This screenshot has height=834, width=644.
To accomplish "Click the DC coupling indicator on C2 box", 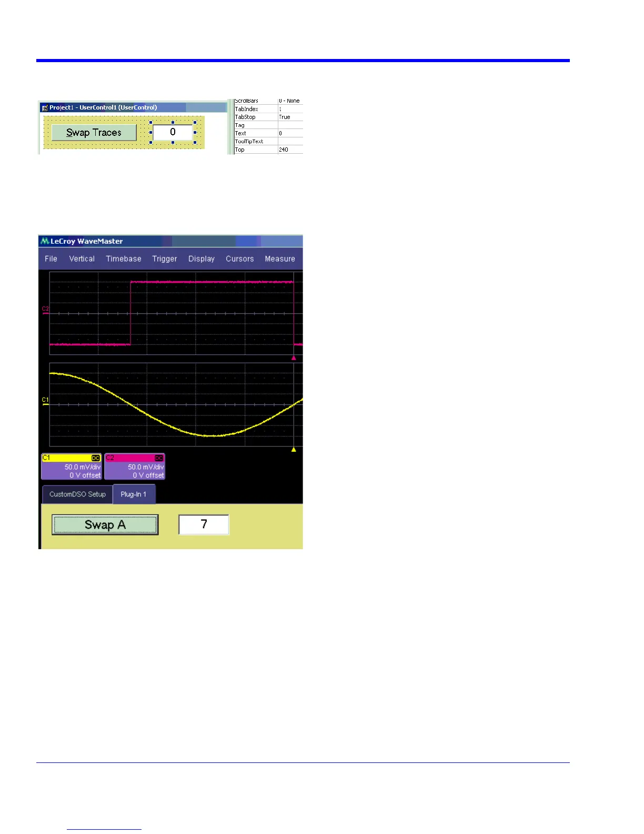I will 159,458.
